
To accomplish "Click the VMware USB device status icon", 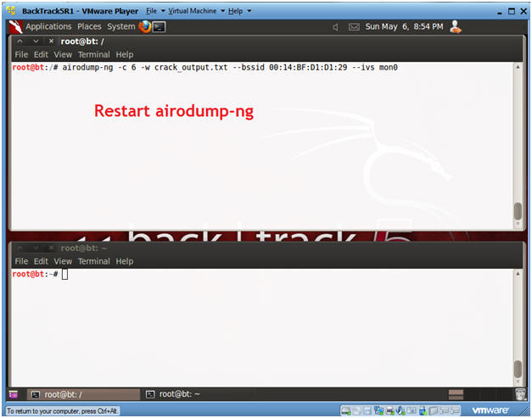I will pos(423,411).
